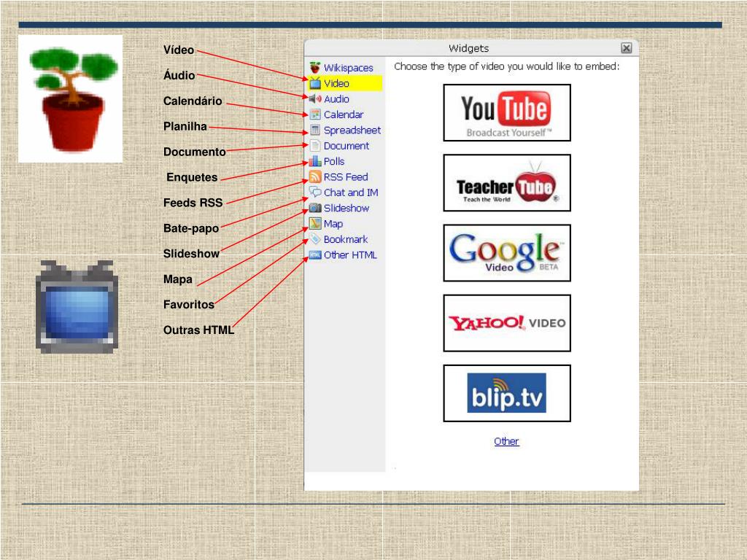Choose Calendar from the widget list

344,114
